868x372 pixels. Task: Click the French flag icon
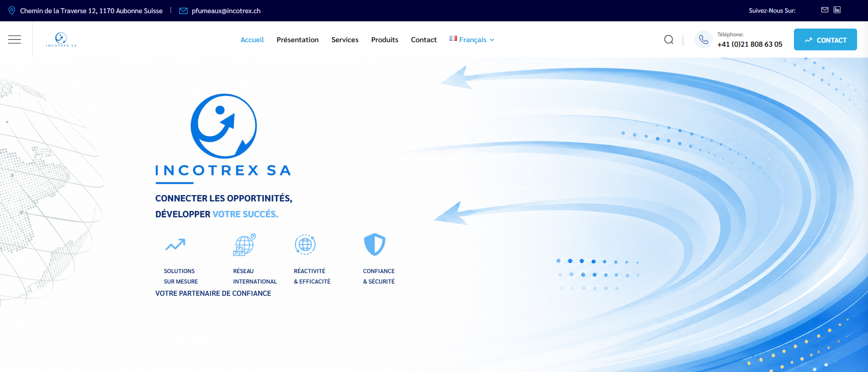(453, 39)
